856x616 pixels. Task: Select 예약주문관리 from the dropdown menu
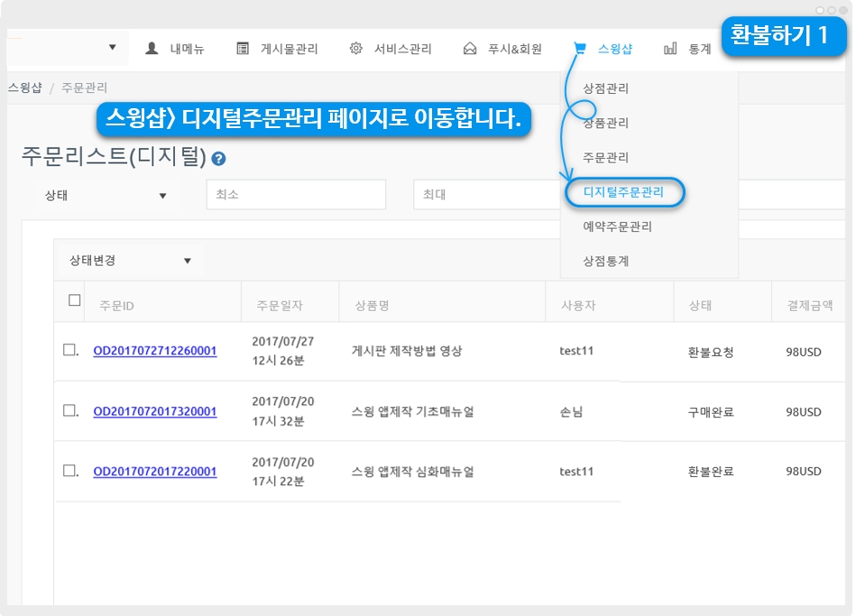click(617, 226)
